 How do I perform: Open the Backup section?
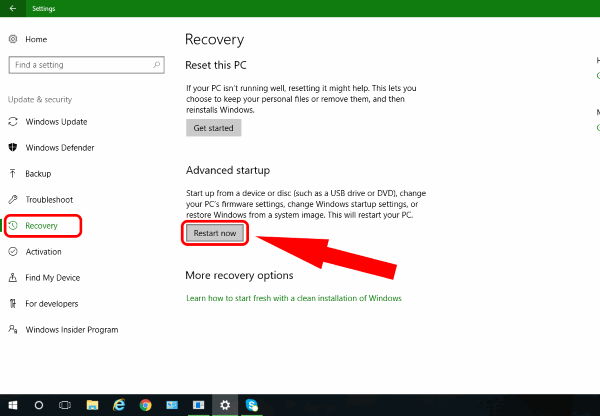pyautogui.click(x=38, y=174)
